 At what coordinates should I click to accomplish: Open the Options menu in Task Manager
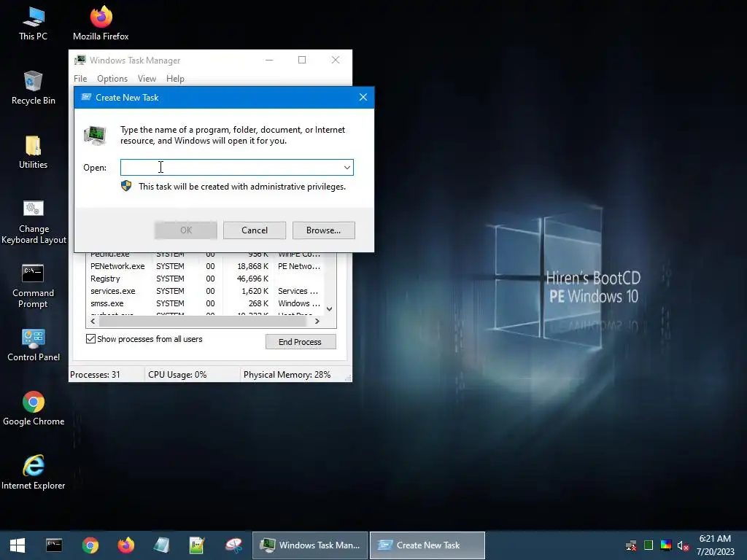[x=112, y=79]
